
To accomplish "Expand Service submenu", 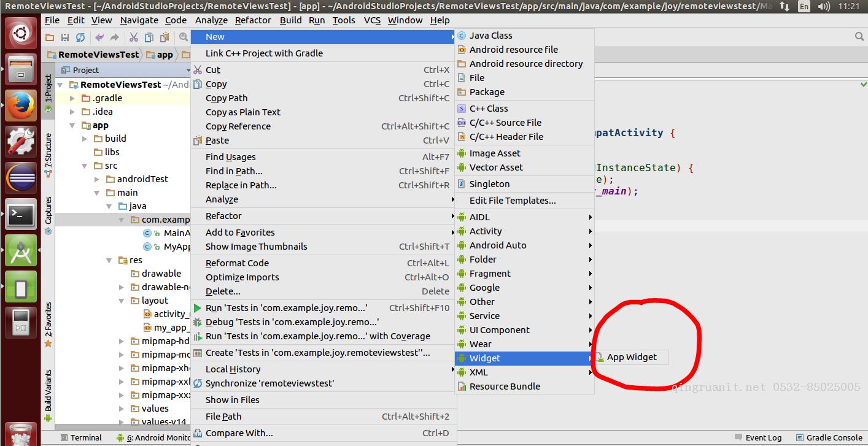I will coord(525,316).
